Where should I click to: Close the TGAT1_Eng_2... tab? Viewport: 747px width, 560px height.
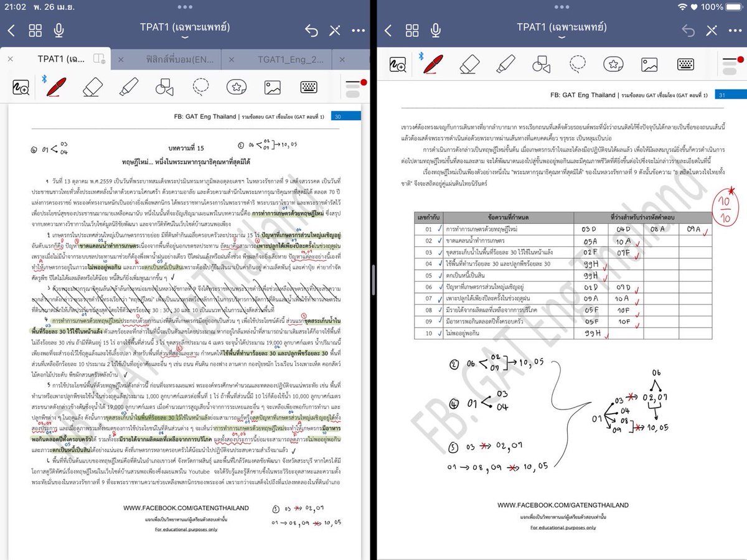point(232,59)
